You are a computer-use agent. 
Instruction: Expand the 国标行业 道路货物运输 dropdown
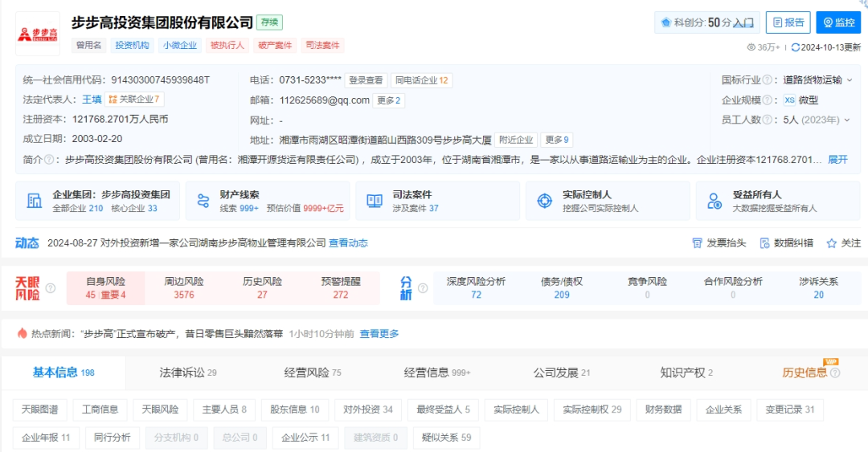point(850,80)
